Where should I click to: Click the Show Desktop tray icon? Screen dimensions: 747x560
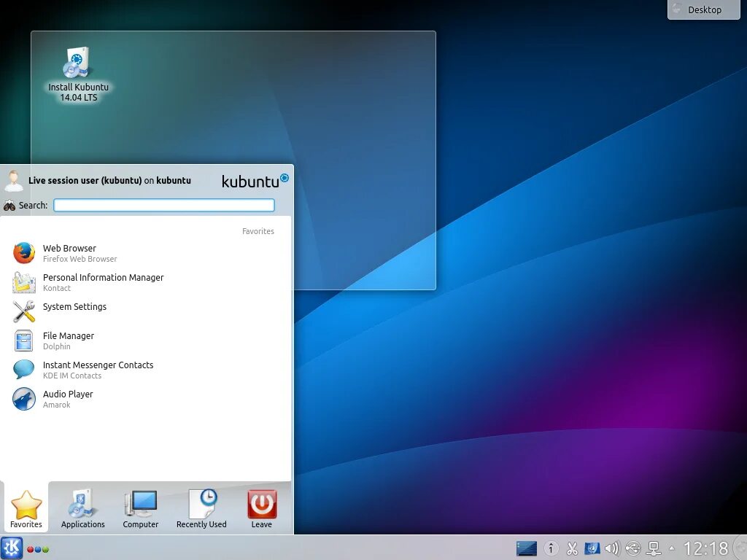(x=527, y=548)
